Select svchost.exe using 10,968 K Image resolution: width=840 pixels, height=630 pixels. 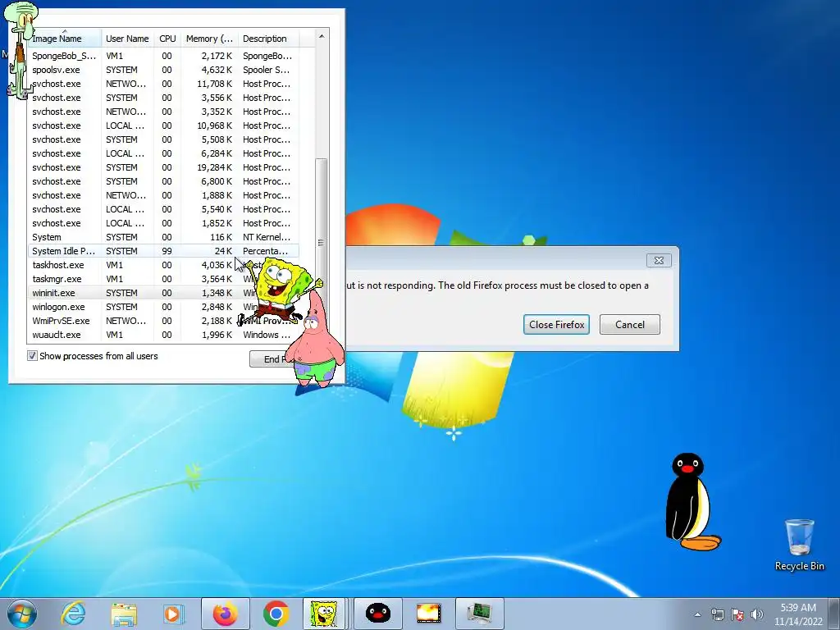[163, 126]
